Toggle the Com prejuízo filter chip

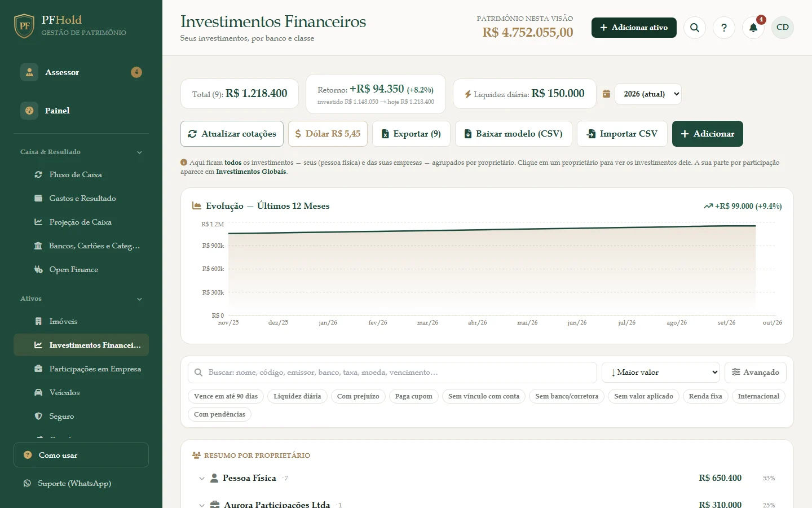[x=358, y=396]
